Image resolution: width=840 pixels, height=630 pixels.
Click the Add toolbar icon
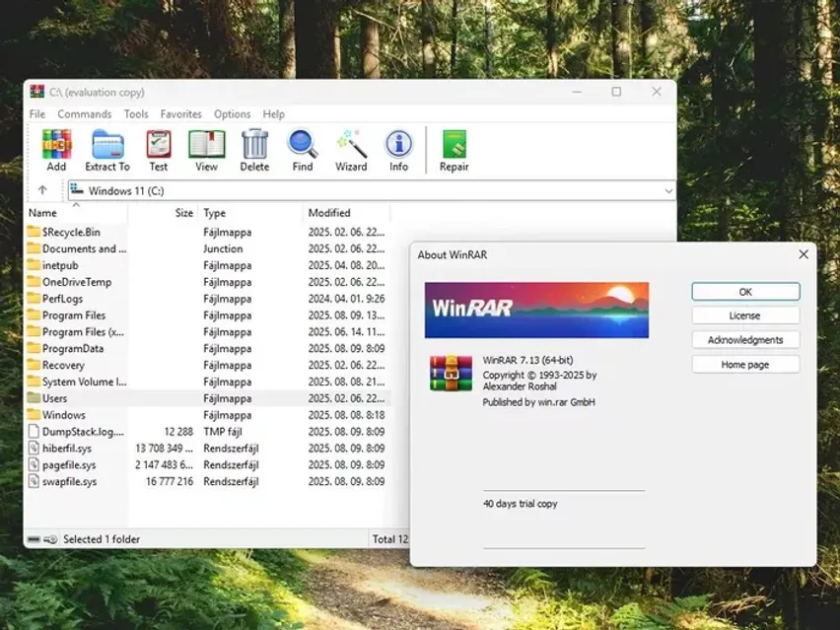(x=56, y=145)
